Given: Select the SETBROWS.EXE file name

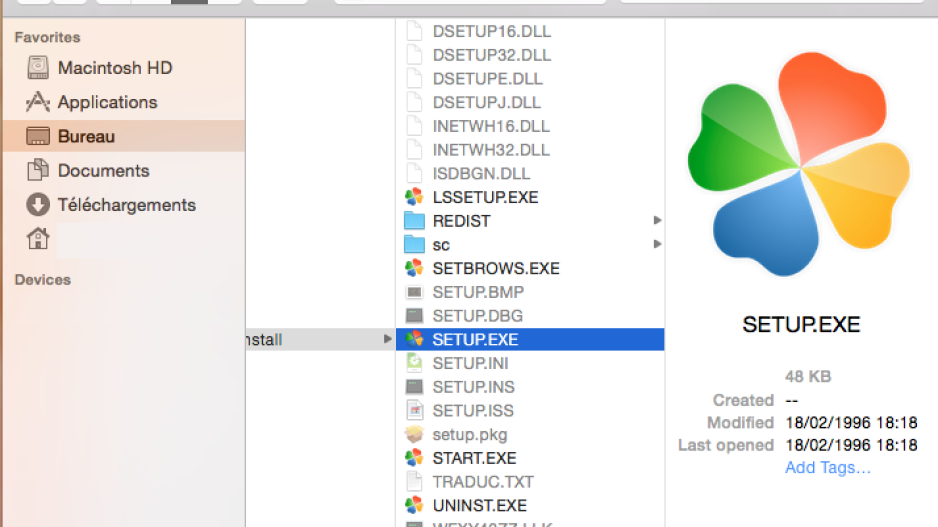Looking at the screenshot, I should coord(496,268).
